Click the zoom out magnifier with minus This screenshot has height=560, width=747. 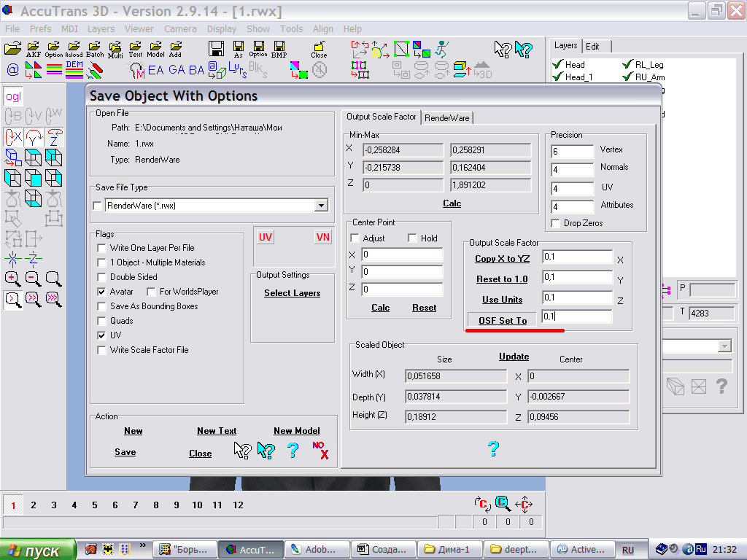[33, 279]
